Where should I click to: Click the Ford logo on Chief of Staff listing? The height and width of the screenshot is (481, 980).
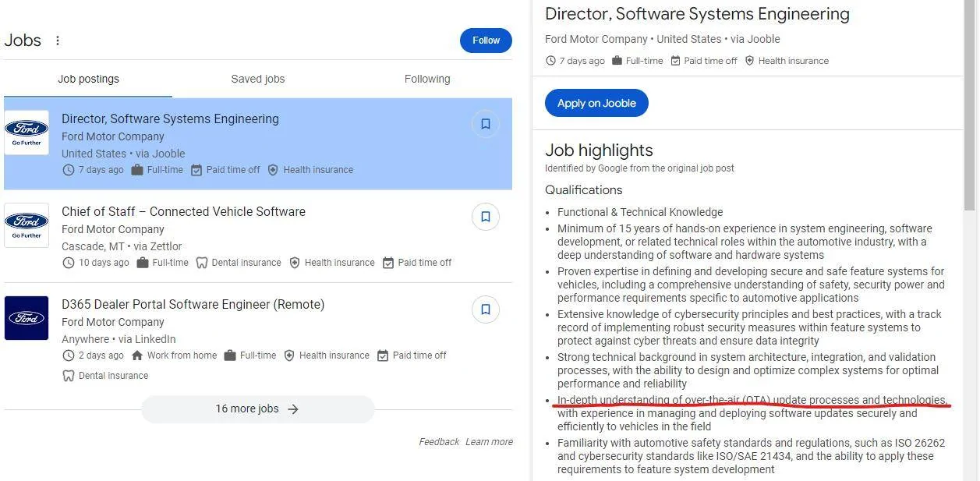(27, 225)
